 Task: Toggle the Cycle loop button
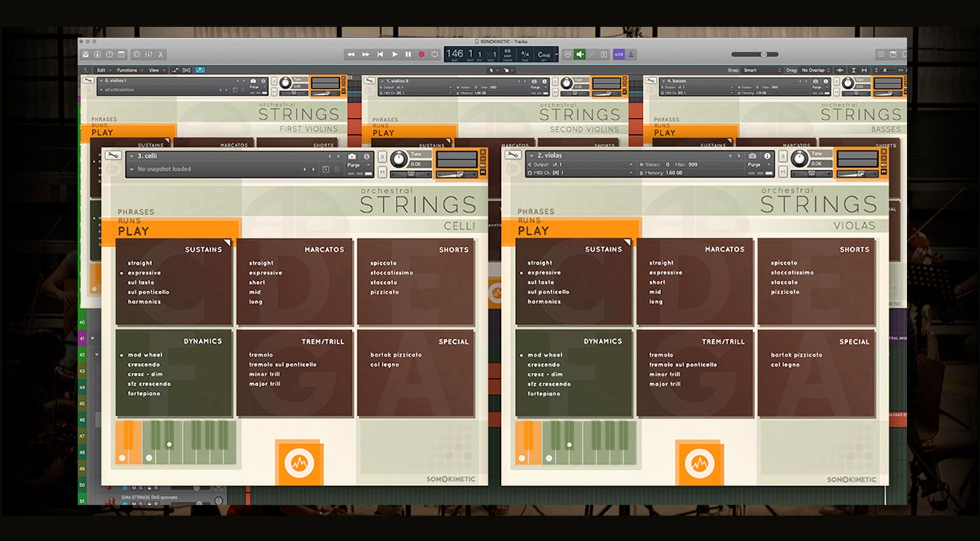point(435,55)
